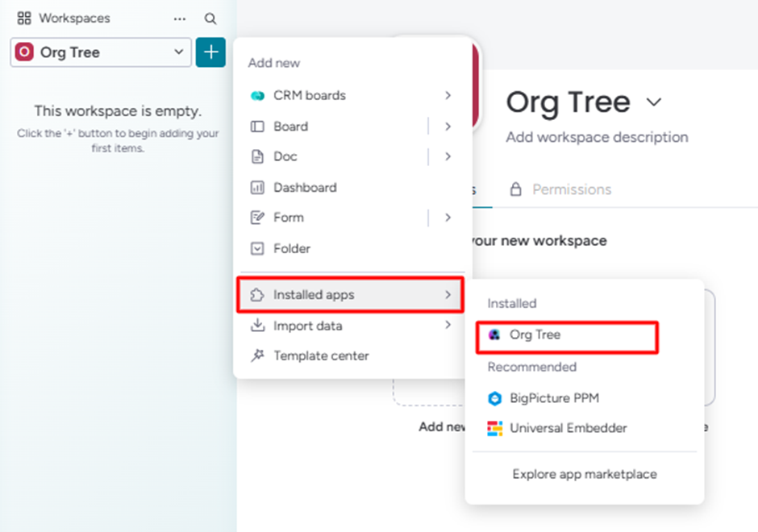Click the Doc page icon
This screenshot has width=758, height=532.
(257, 156)
